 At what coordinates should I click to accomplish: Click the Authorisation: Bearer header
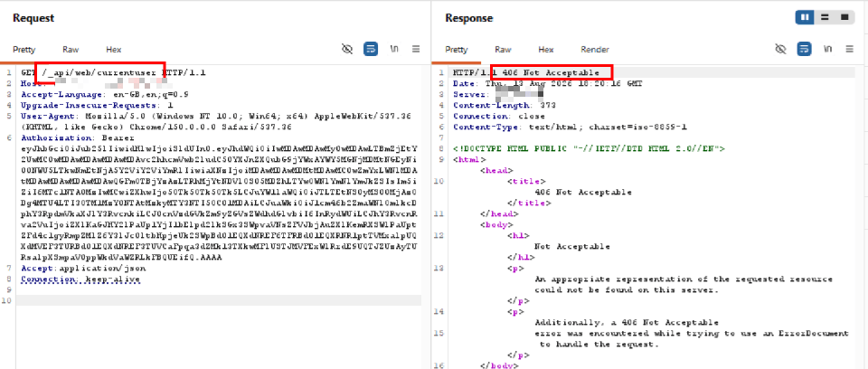click(x=77, y=138)
